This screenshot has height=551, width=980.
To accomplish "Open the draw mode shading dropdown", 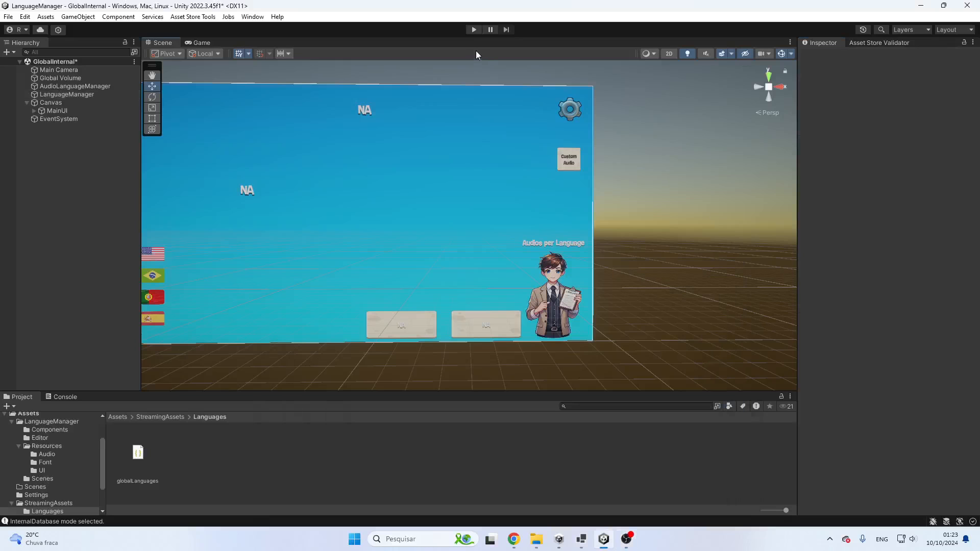I will click(649, 54).
